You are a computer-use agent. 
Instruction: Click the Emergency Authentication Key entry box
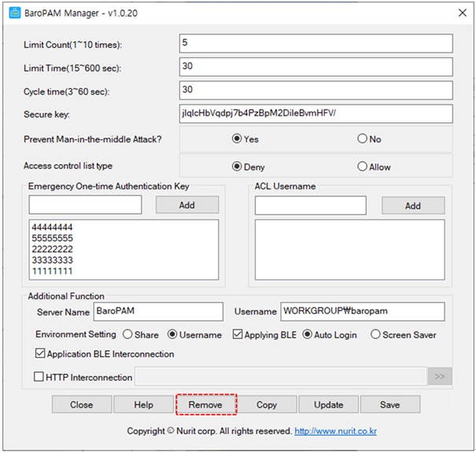pos(85,204)
